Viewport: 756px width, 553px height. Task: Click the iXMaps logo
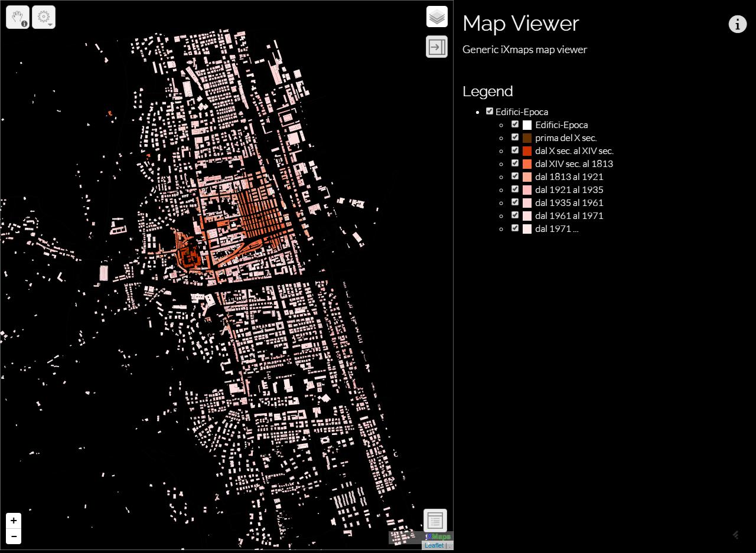coord(438,536)
